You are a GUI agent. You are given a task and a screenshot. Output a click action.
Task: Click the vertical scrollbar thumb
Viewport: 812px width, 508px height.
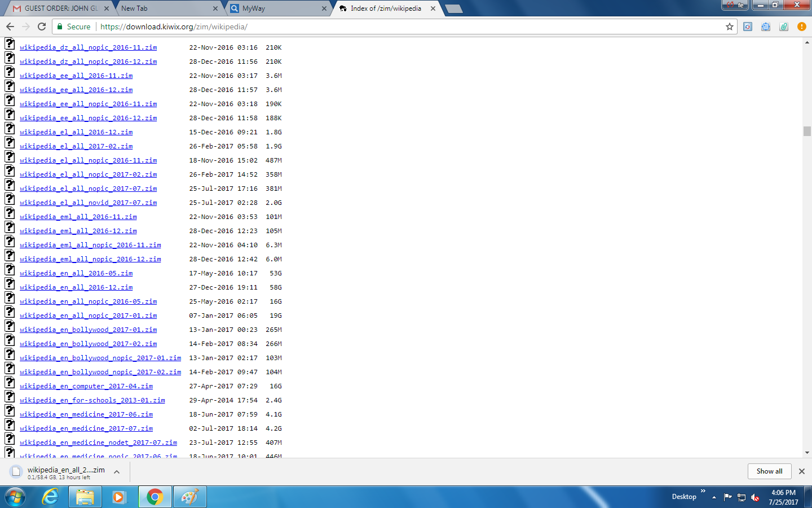coord(807,131)
